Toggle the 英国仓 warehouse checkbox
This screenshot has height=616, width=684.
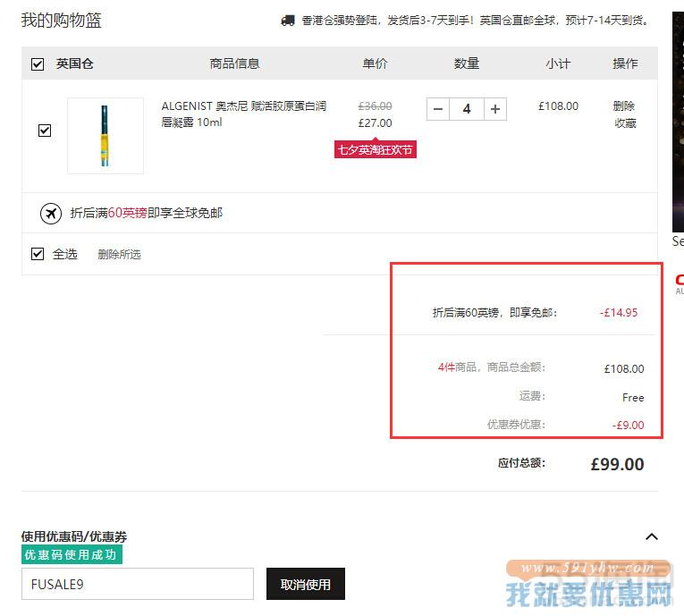pyautogui.click(x=38, y=64)
